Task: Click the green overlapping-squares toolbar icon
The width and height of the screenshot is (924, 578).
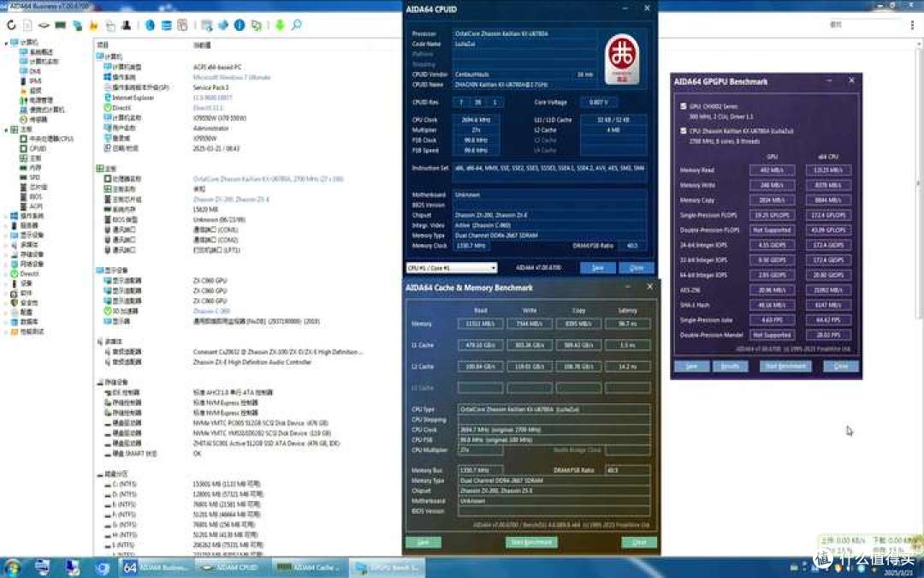Action: click(x=257, y=25)
